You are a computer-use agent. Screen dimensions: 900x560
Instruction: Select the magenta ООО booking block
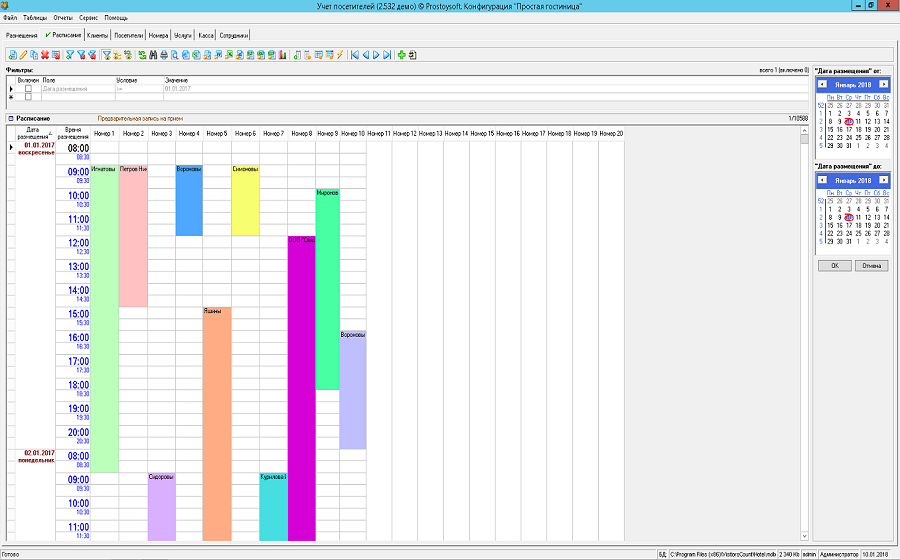pos(301,388)
